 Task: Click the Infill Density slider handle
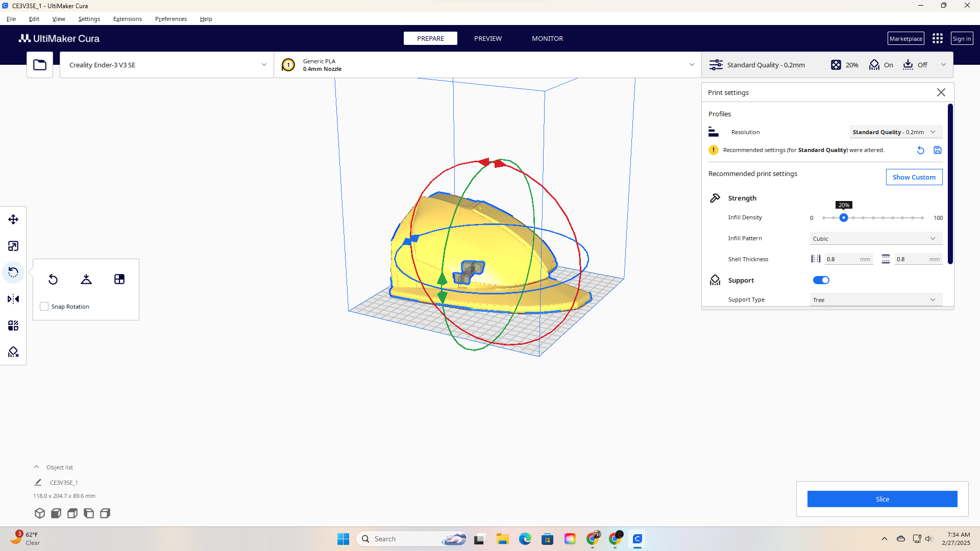pos(844,218)
